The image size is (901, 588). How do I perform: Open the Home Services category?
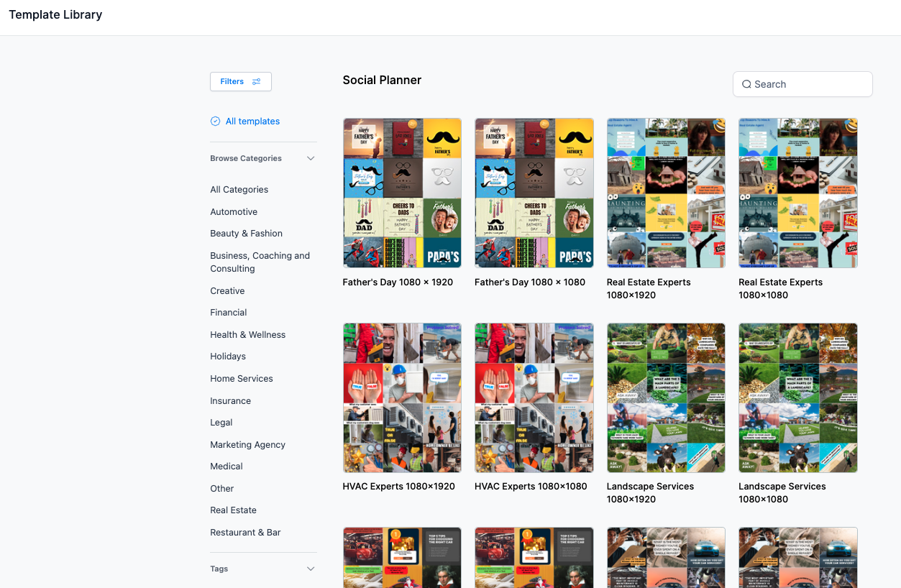point(242,379)
